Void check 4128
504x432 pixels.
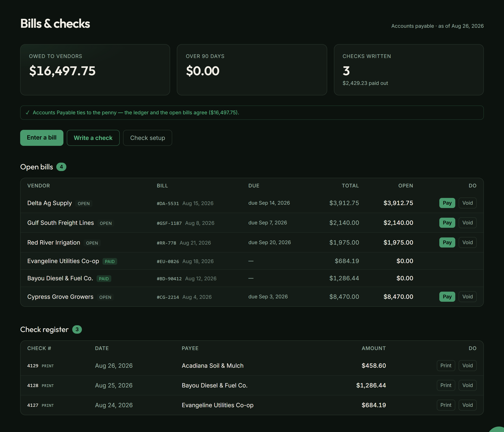coord(467,385)
